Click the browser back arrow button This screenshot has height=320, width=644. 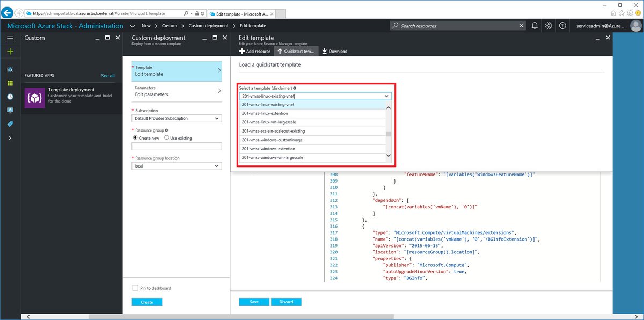pos(7,12)
